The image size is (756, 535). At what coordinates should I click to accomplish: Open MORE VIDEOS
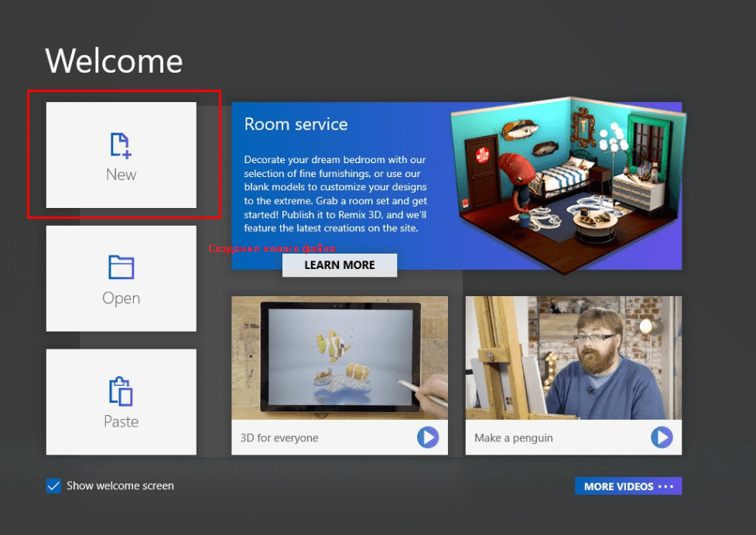[x=628, y=486]
